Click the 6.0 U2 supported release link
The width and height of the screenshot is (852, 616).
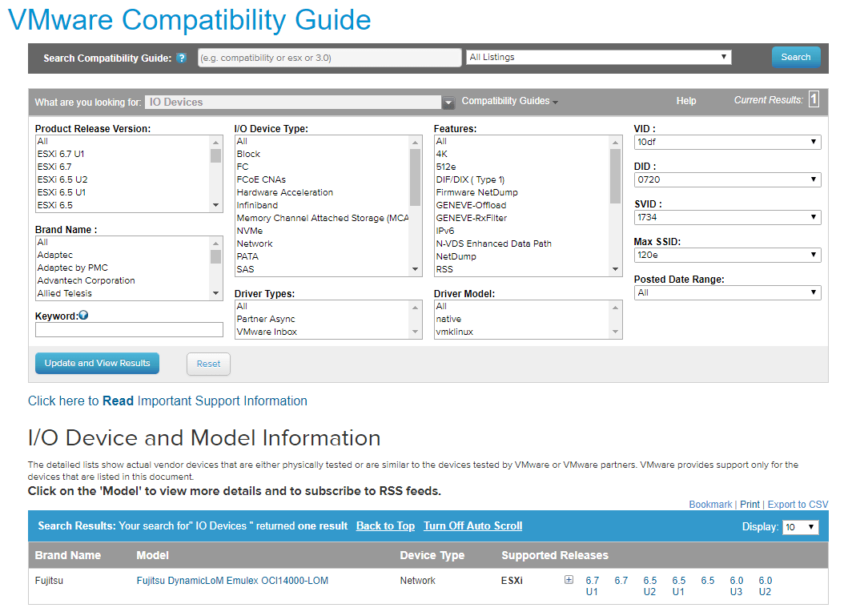[x=765, y=586]
